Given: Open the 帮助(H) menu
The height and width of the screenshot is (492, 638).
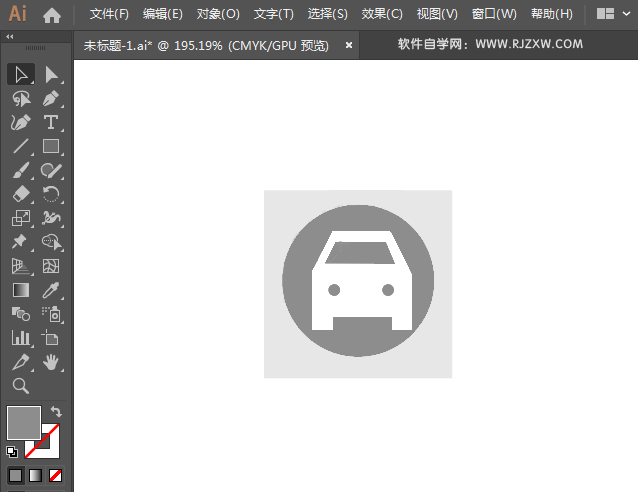Looking at the screenshot, I should 552,14.
